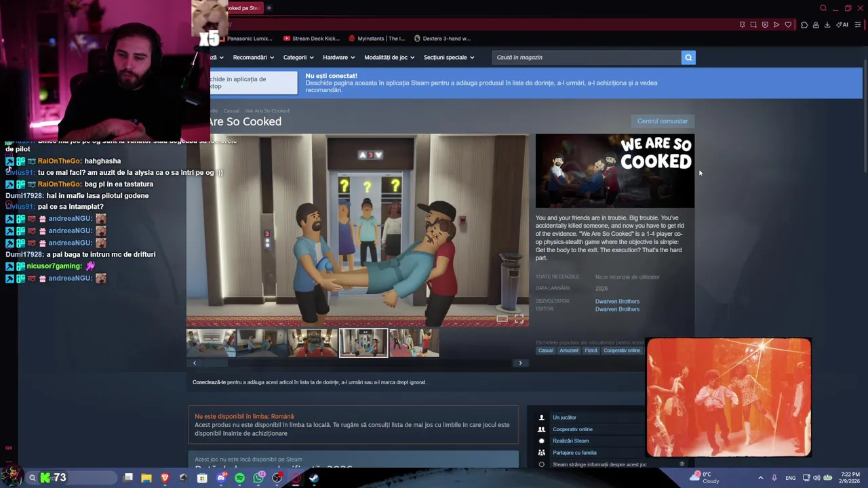Click the Conectează-te sign-in link

click(209, 382)
